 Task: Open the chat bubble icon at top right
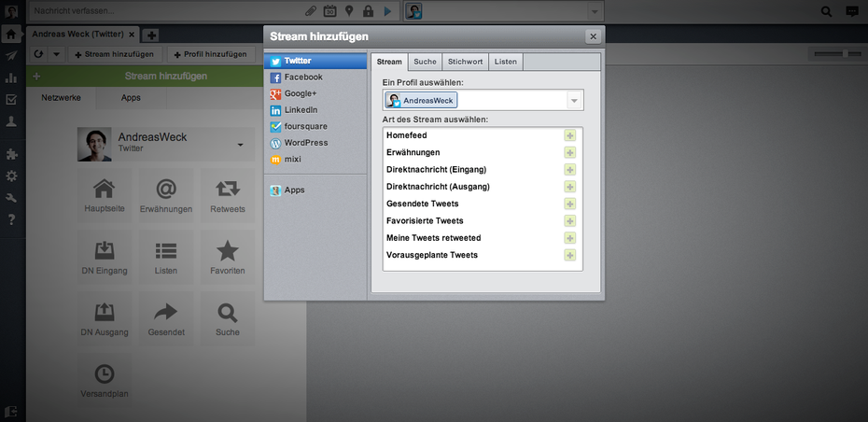(852, 11)
